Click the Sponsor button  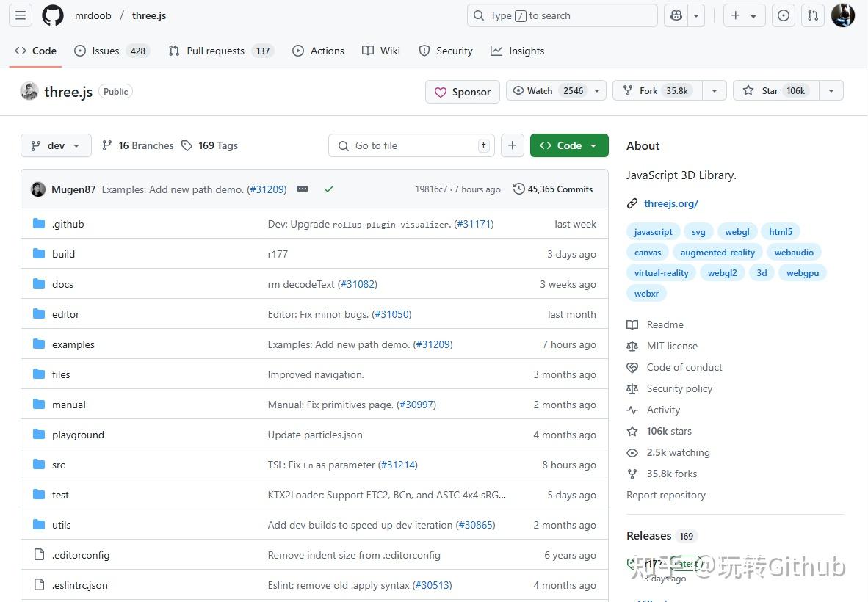pos(462,92)
